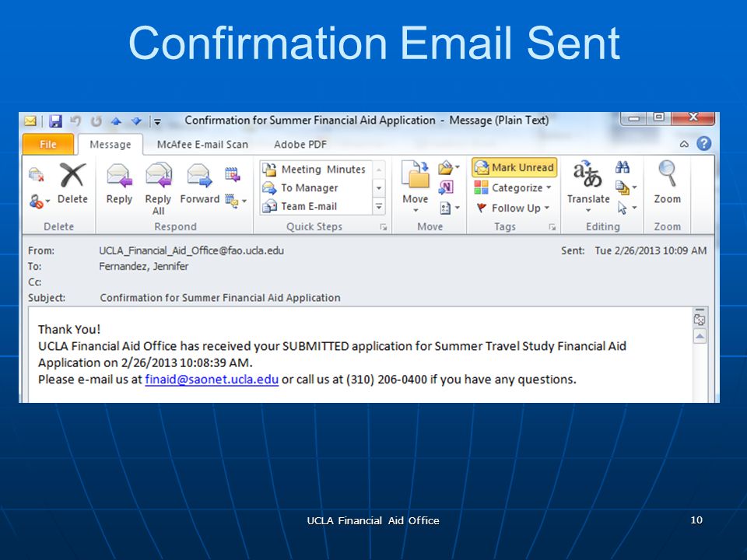This screenshot has width=747, height=560.
Task: Go to Previous Item arrow
Action: [116, 121]
